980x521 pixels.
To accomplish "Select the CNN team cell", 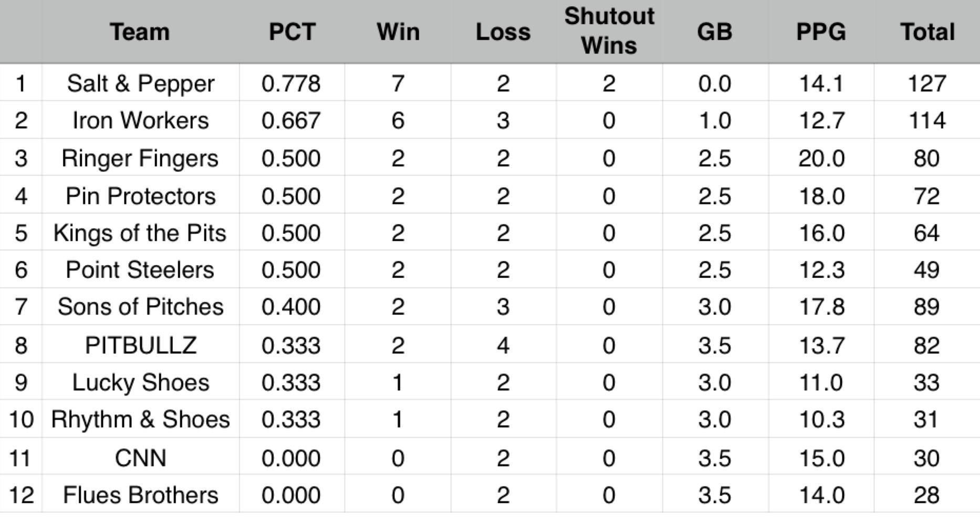I will pos(140,457).
